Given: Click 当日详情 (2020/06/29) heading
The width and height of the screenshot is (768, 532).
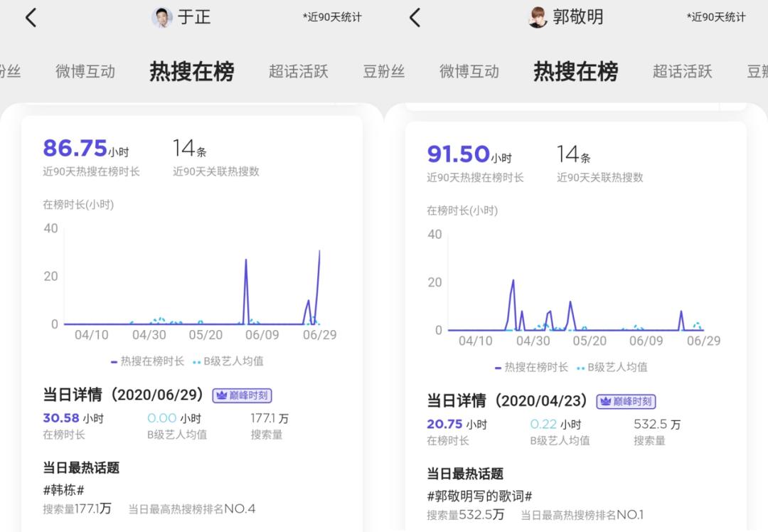Looking at the screenshot, I should 124,395.
